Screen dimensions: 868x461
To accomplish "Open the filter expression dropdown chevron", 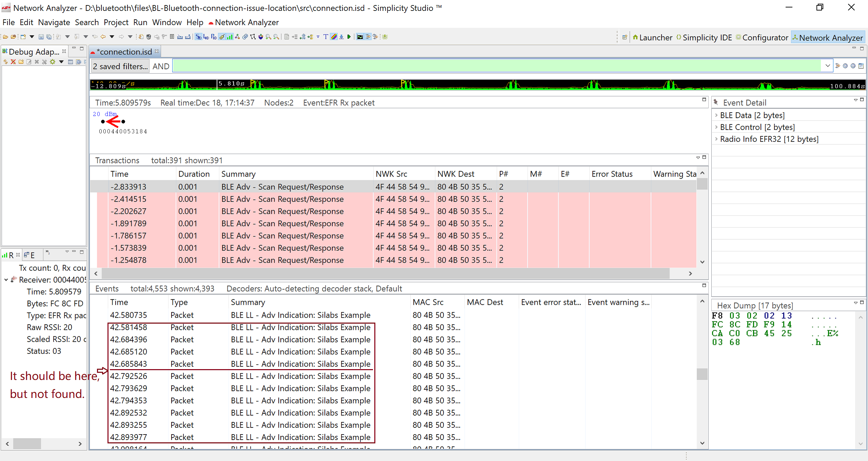I will point(828,66).
